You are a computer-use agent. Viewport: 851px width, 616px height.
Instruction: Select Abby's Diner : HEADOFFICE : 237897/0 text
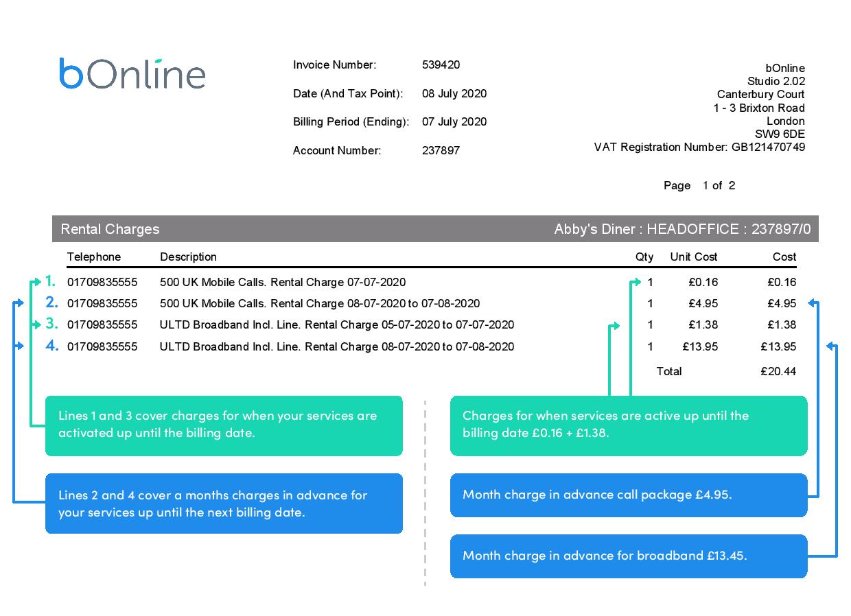682,229
